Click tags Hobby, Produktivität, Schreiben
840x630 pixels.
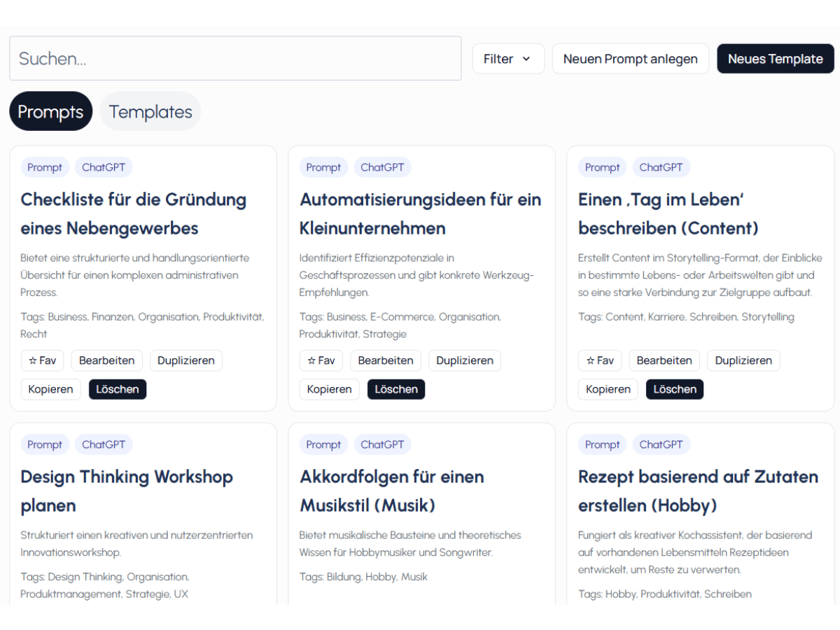pyautogui.click(x=665, y=594)
